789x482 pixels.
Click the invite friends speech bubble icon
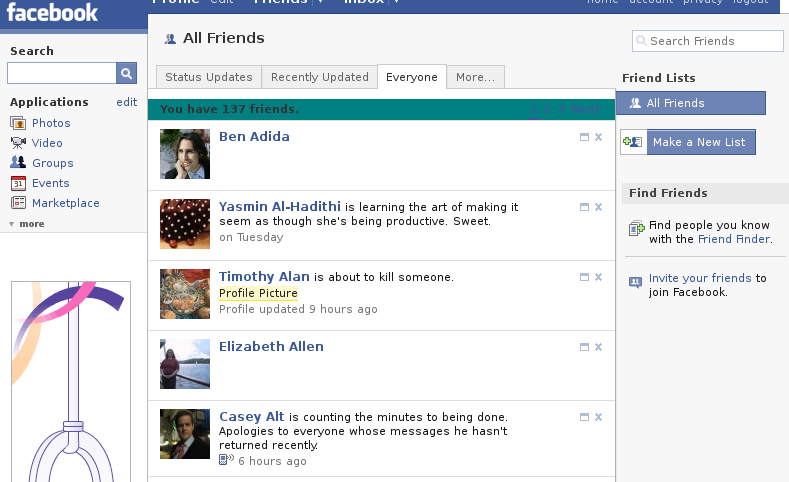coord(636,282)
